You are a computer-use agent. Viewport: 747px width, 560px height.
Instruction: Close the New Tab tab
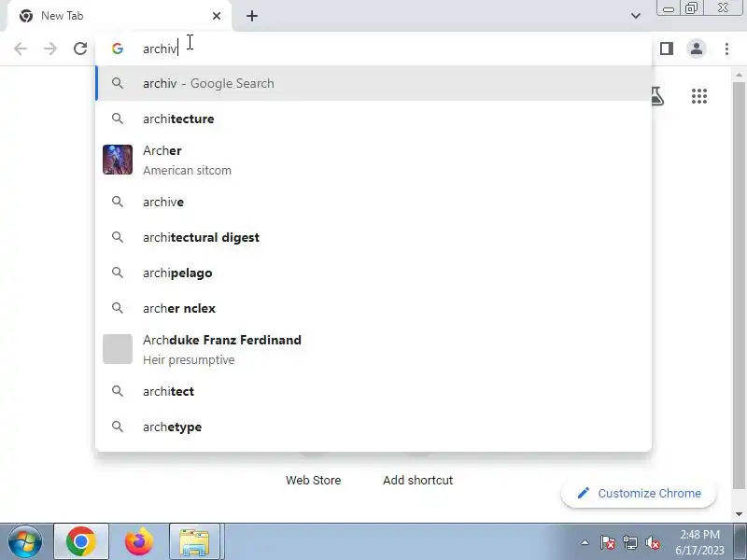(217, 16)
